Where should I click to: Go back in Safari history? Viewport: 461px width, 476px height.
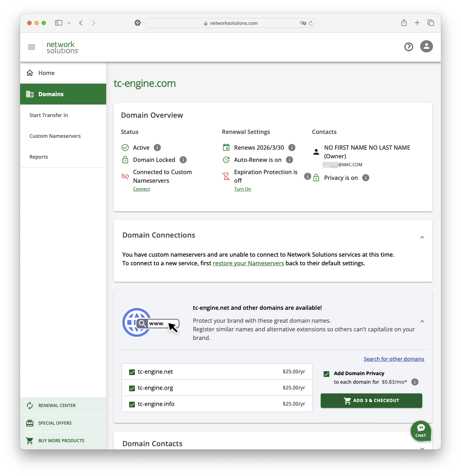[x=81, y=23]
